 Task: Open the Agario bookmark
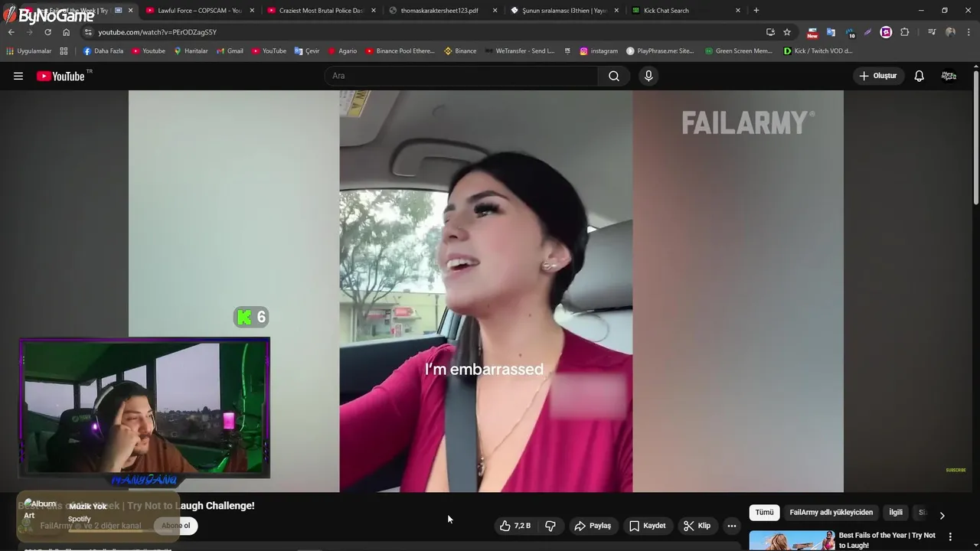pos(342,51)
